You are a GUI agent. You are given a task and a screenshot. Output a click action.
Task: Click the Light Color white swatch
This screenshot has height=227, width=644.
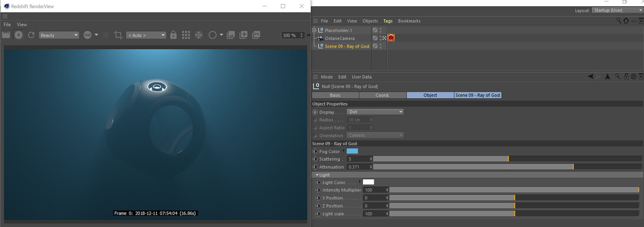368,182
